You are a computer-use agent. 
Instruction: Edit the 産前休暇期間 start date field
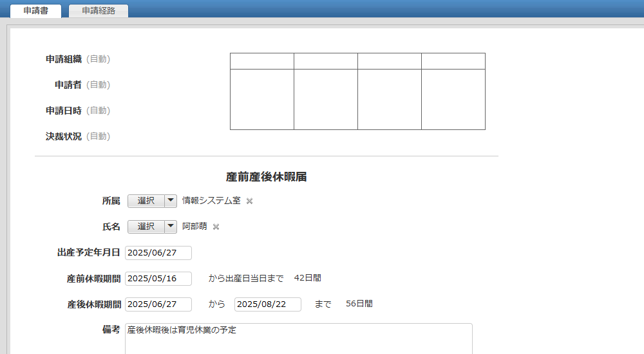[158, 279]
